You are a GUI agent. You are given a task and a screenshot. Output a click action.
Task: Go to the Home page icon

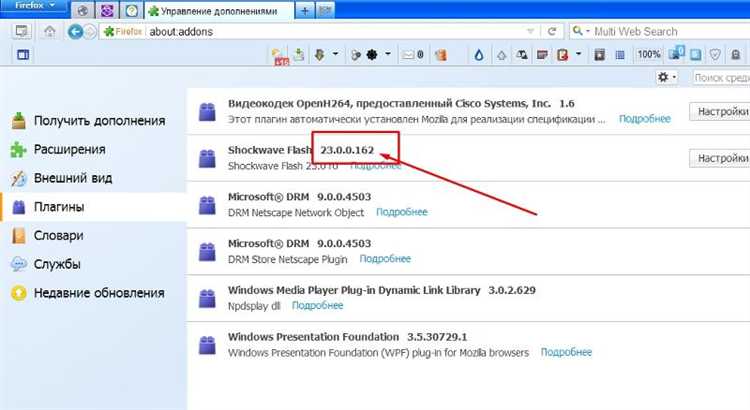[49, 32]
